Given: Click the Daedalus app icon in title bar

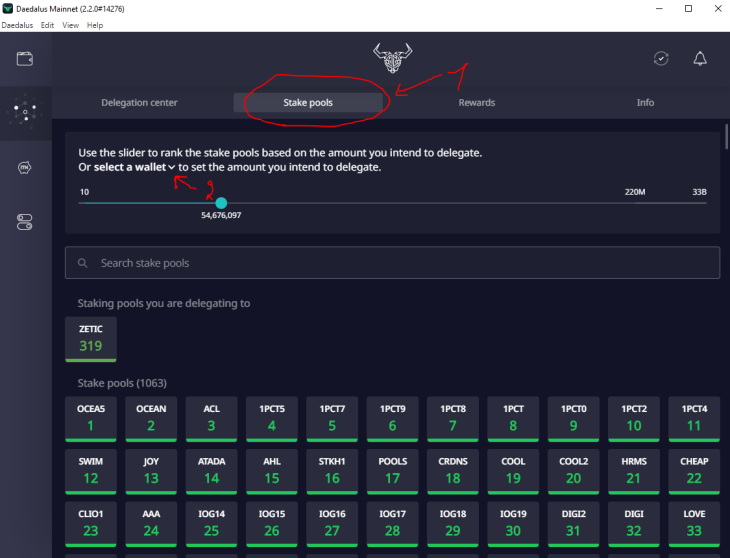Looking at the screenshot, I should (x=7, y=8).
